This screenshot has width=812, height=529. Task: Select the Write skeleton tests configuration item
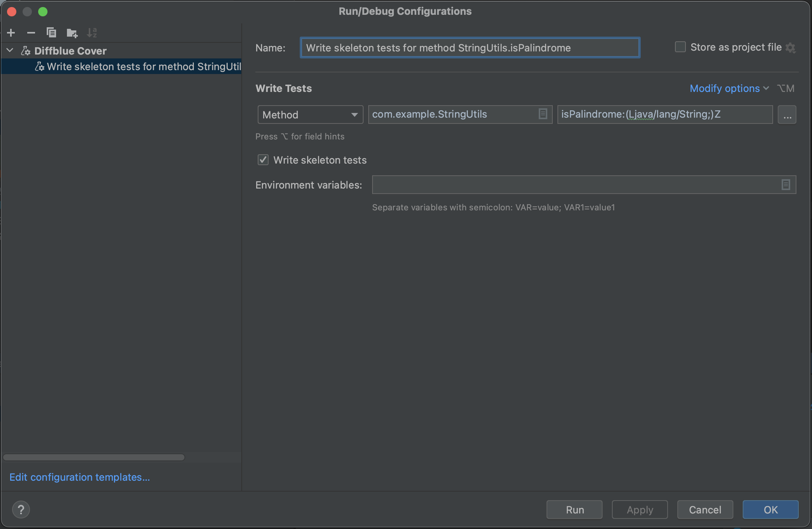(143, 67)
